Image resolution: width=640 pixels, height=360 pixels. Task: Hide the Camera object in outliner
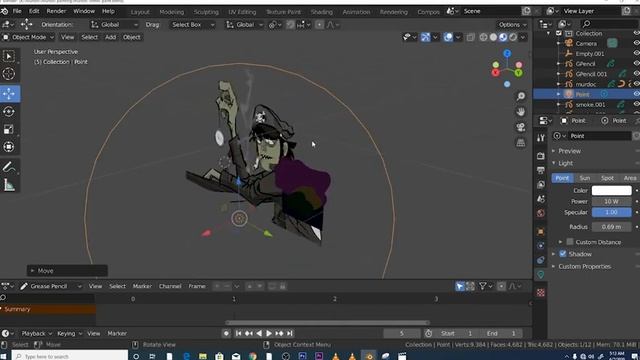coord(636,43)
